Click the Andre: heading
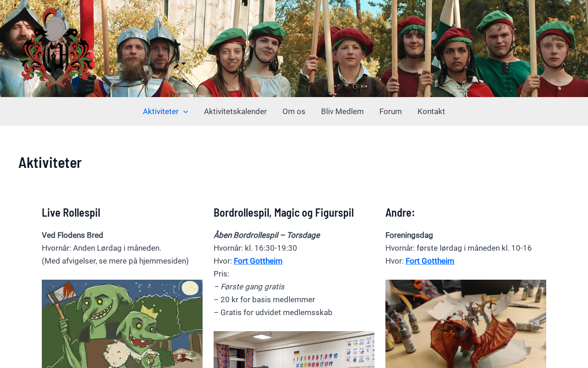This screenshot has width=588, height=368. point(400,213)
